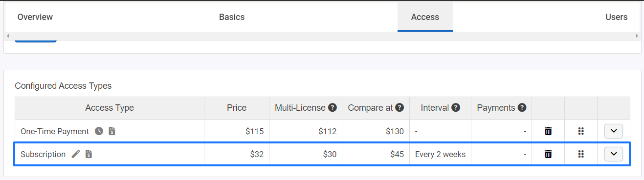Click the Payments help question icon
644x180 pixels.
pyautogui.click(x=522, y=108)
